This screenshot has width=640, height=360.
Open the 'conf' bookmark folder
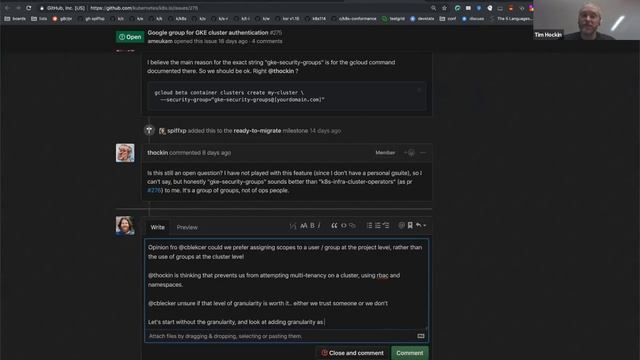448,18
